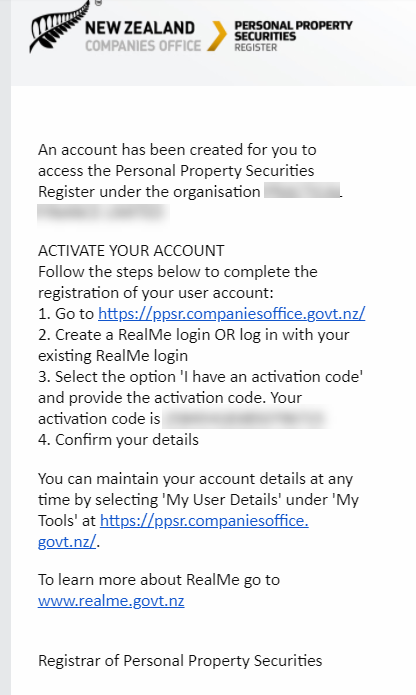
Task: Click the Personal Property Securities Register logo
Action: (x=293, y=36)
